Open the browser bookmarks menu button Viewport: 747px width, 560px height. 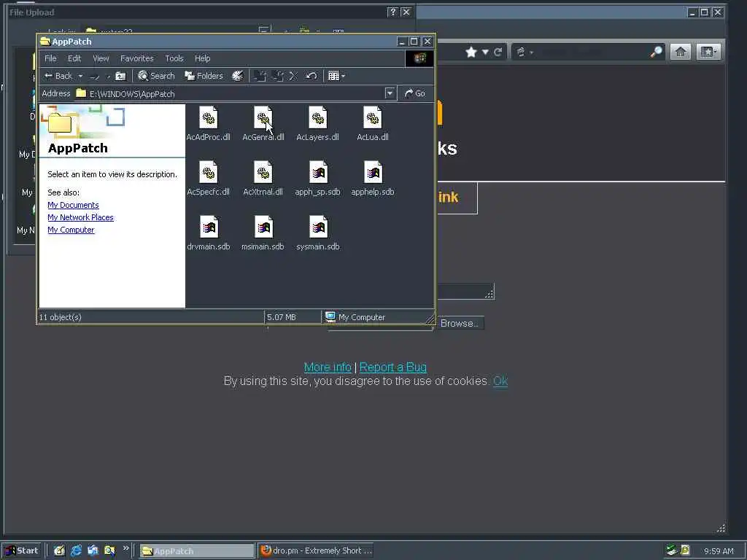[708, 52]
